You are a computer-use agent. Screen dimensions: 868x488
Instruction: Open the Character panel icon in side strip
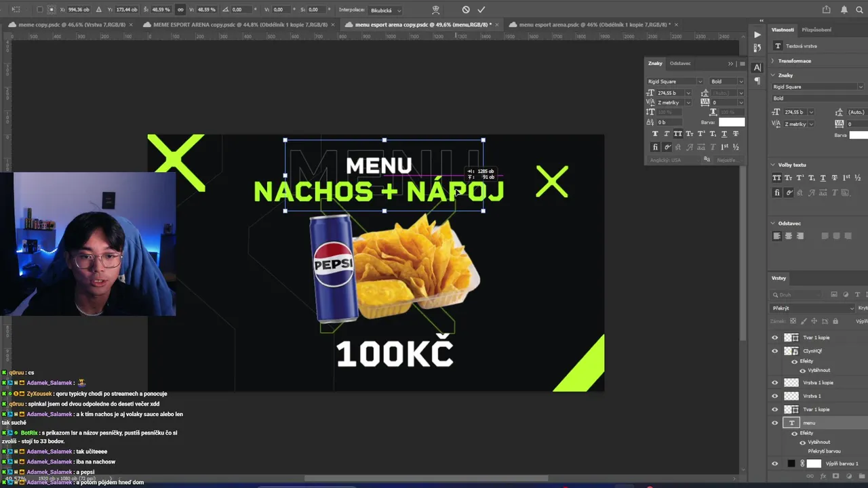point(757,67)
